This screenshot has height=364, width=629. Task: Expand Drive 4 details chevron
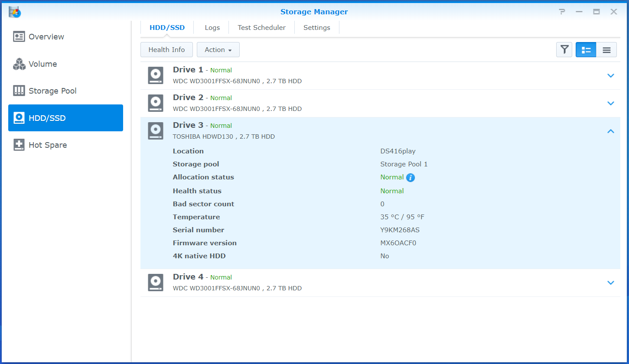pos(611,283)
